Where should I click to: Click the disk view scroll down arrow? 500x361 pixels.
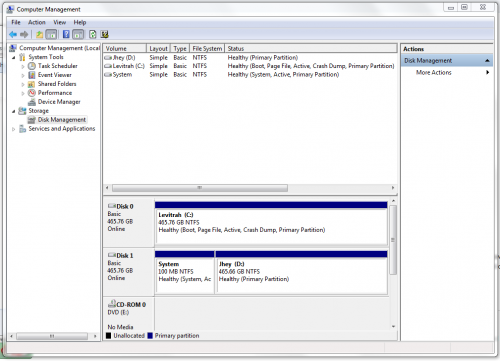[x=393, y=326]
